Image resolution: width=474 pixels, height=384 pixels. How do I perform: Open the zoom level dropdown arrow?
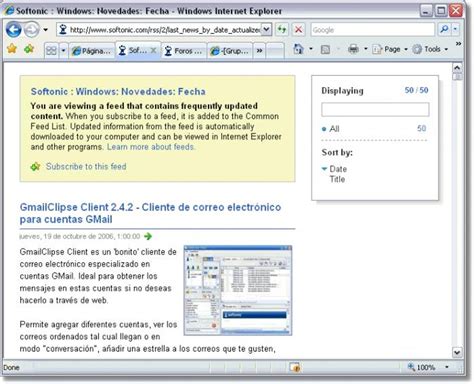point(447,367)
